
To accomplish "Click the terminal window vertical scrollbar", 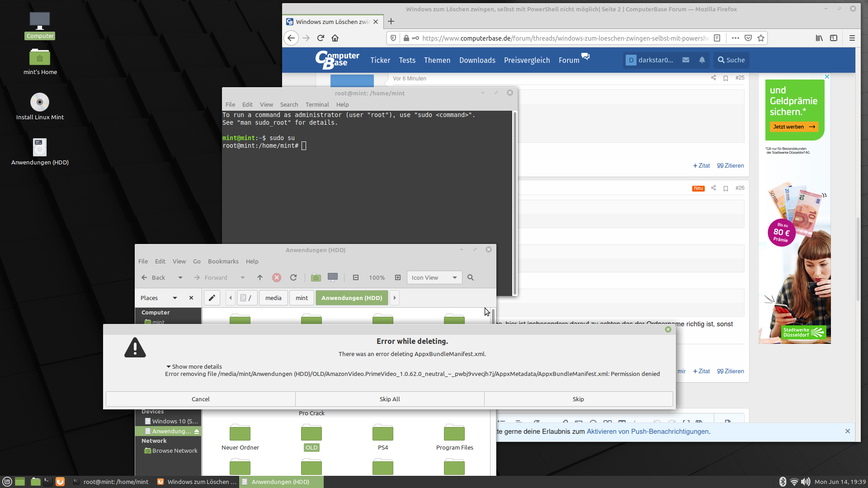I will point(514,203).
